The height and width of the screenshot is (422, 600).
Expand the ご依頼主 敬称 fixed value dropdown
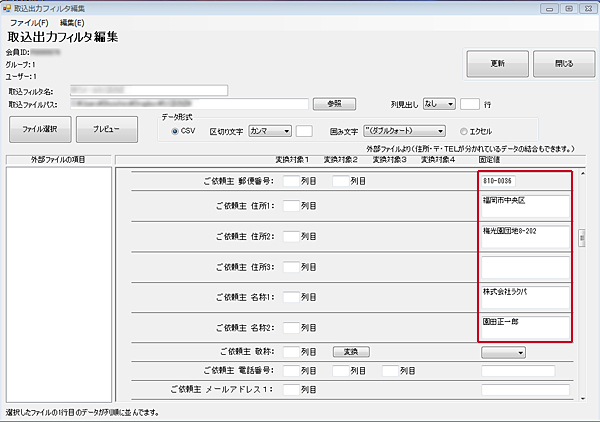[503, 352]
